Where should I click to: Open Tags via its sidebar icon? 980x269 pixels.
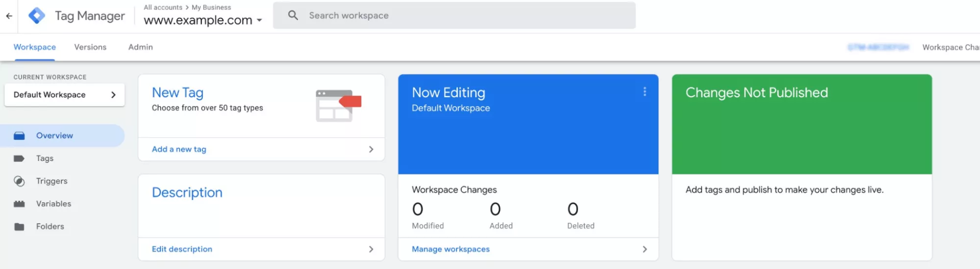(19, 159)
